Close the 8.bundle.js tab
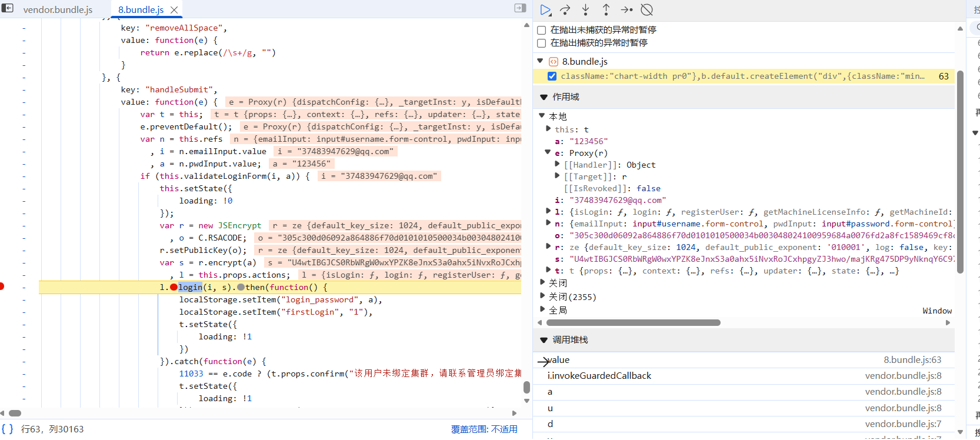The image size is (980, 440). pyautogui.click(x=174, y=10)
